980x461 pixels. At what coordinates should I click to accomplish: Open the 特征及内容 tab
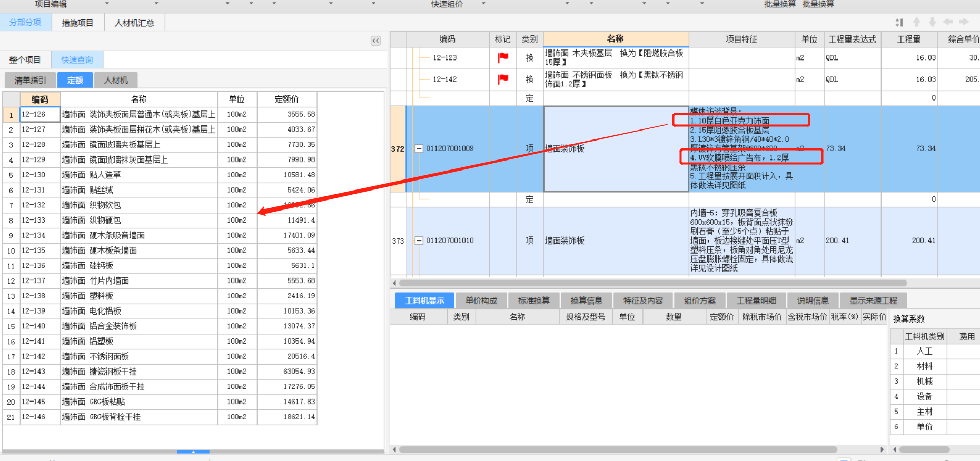[x=643, y=300]
